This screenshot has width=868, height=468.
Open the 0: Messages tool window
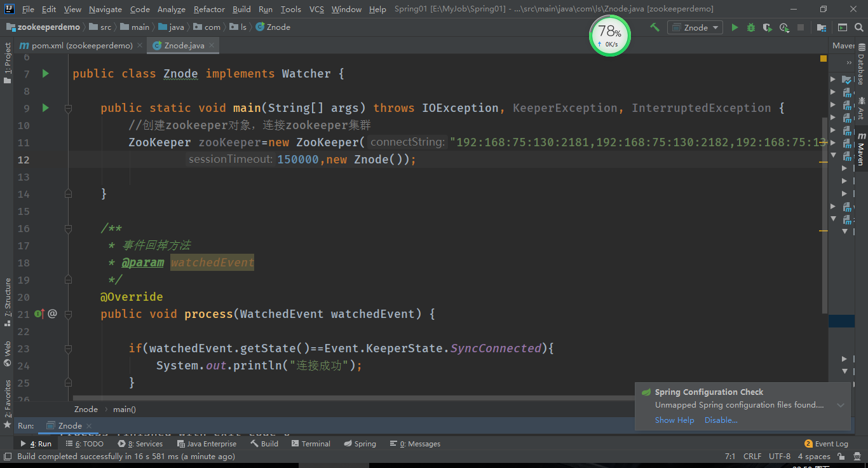click(415, 444)
